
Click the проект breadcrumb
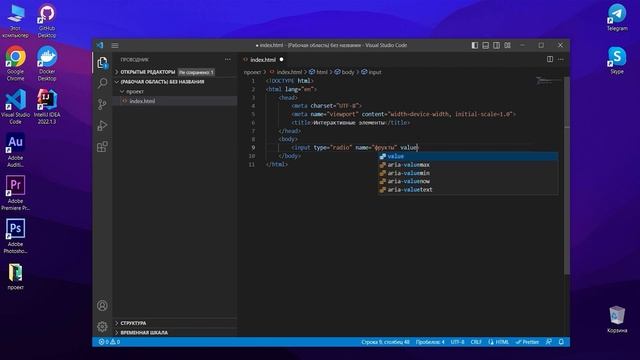[x=252, y=72]
